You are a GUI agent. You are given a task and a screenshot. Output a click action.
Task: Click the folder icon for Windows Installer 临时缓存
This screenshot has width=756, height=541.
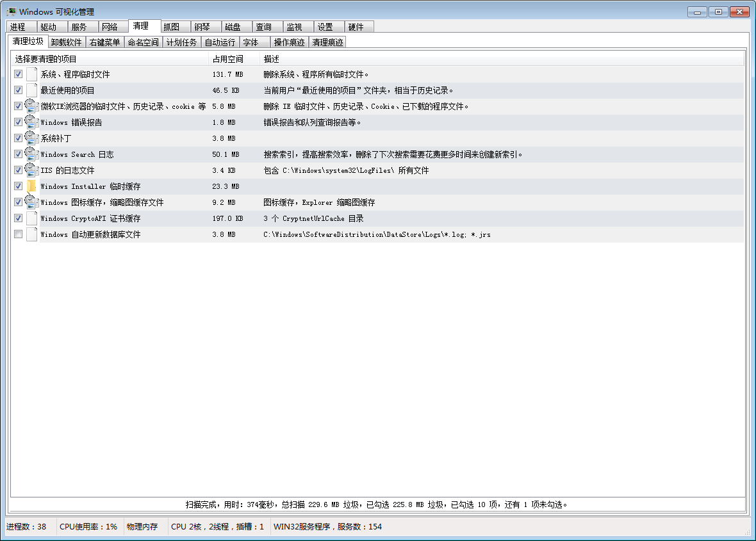32,186
